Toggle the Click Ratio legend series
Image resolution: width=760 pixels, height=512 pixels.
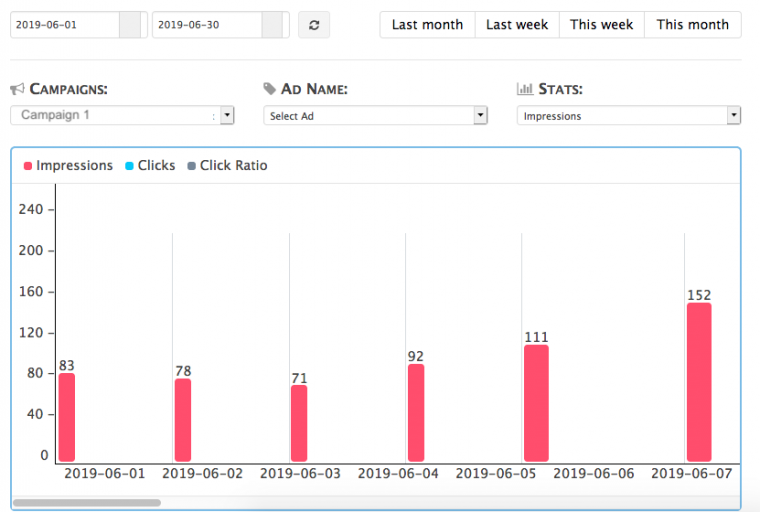point(227,166)
